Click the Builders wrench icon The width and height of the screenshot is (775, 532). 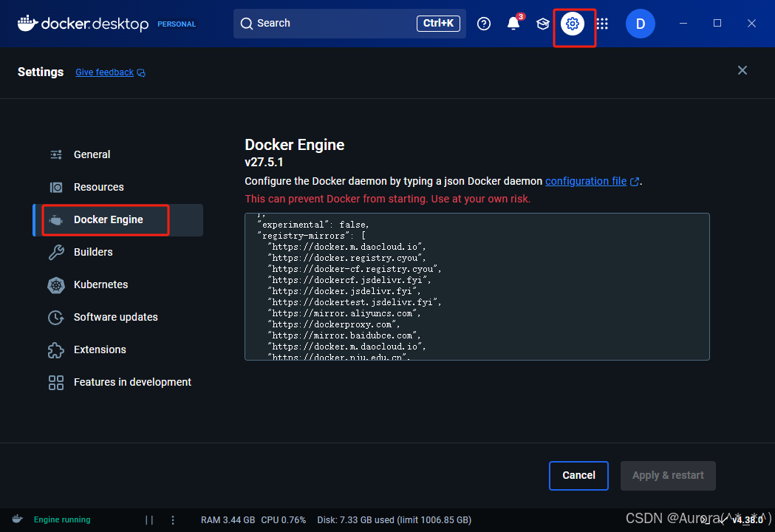pyautogui.click(x=56, y=252)
